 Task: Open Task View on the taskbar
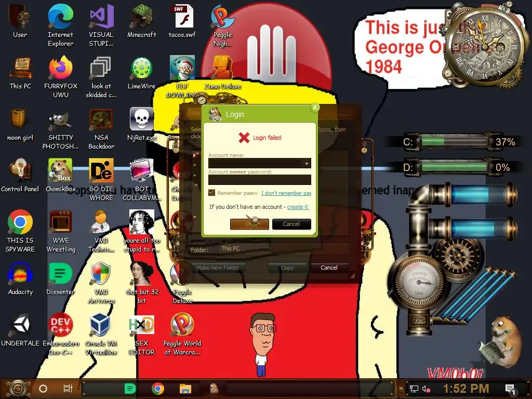68,389
